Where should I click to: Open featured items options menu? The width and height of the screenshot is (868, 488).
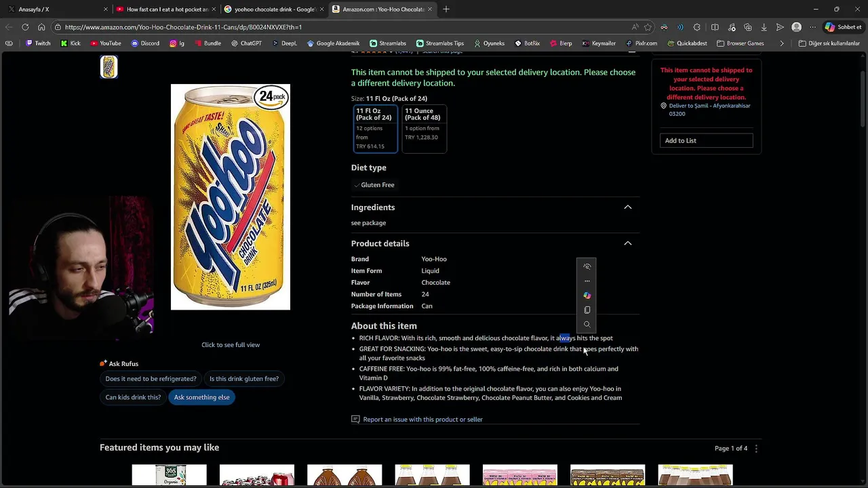(756, 448)
